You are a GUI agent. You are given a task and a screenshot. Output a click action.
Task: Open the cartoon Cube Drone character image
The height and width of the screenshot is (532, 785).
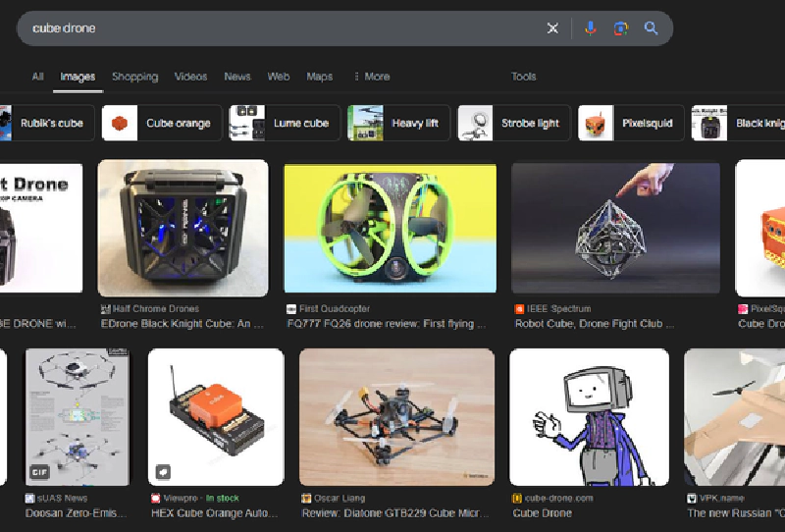point(589,416)
